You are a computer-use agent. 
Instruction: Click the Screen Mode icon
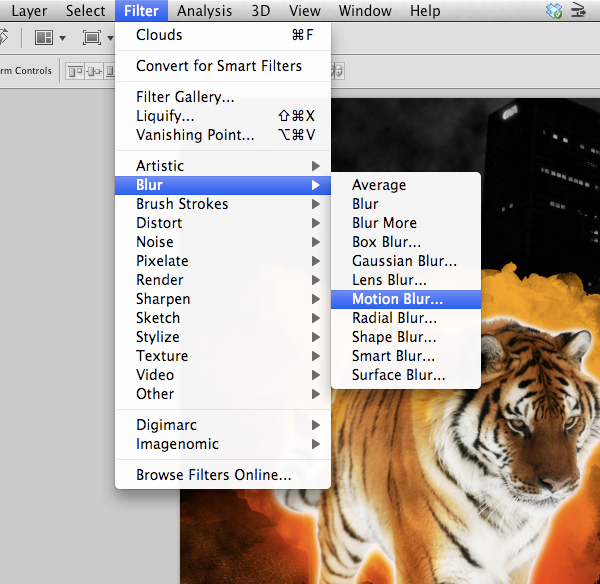click(92, 38)
